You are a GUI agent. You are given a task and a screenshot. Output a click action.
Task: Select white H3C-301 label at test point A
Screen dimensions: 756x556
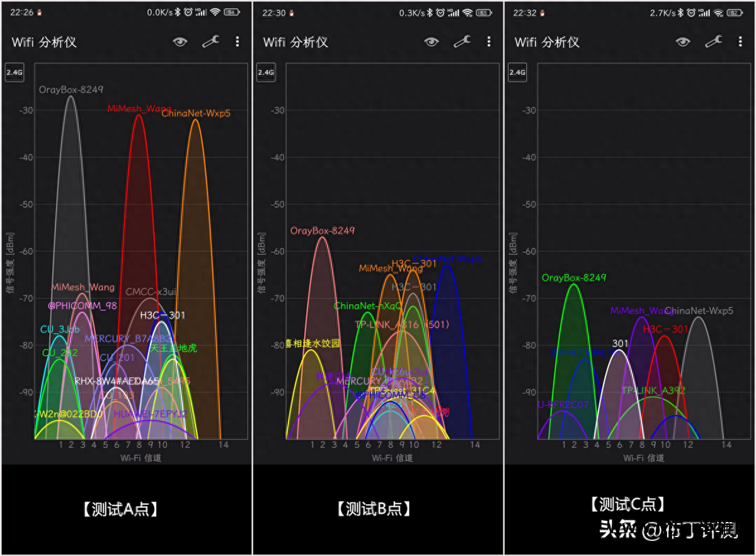(x=163, y=315)
